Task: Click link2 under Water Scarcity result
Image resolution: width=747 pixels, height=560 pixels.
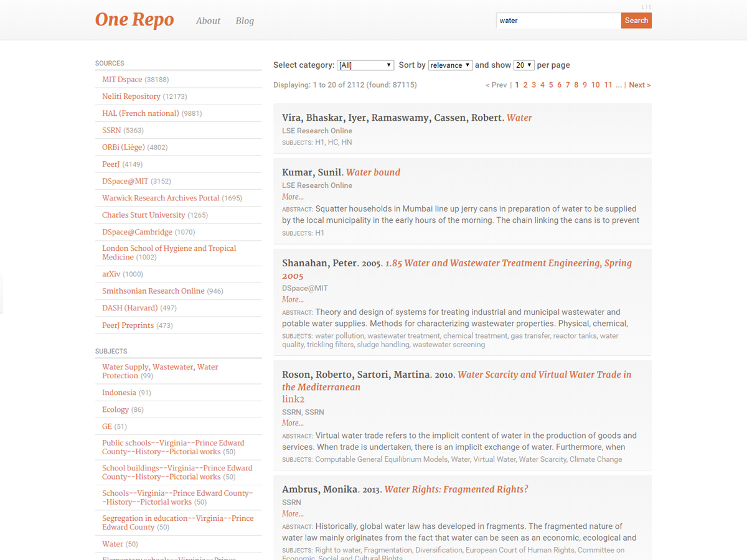Action: (x=293, y=399)
